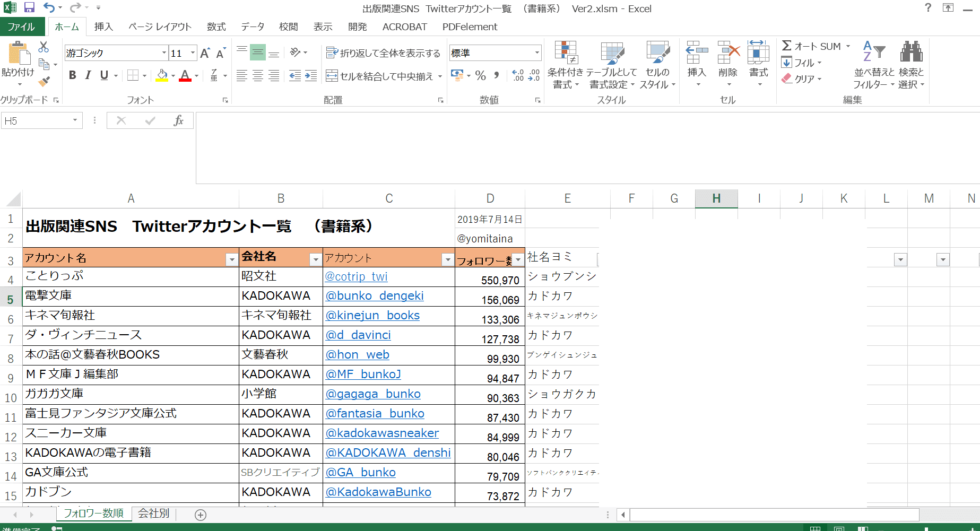Switch to the データ ribbon tab

(253, 27)
